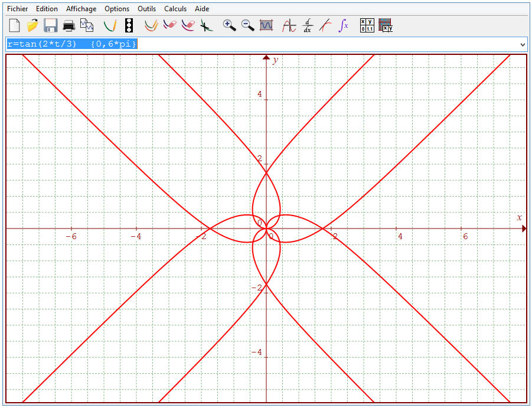Screen dimensions: 532x408
Task: Create a new blank graph document
Action: pos(14,25)
